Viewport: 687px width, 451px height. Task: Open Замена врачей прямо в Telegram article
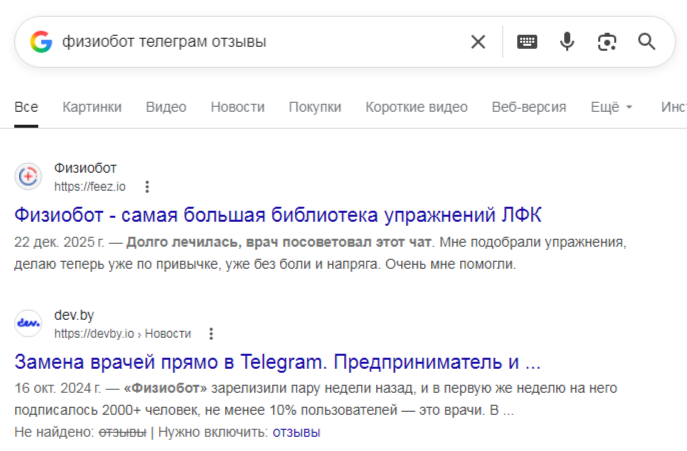277,361
